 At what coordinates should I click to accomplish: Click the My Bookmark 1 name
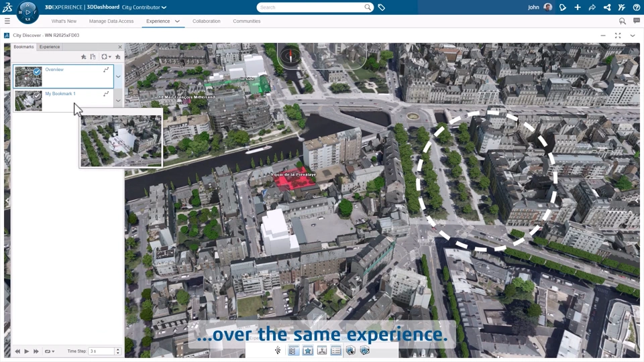click(60, 94)
